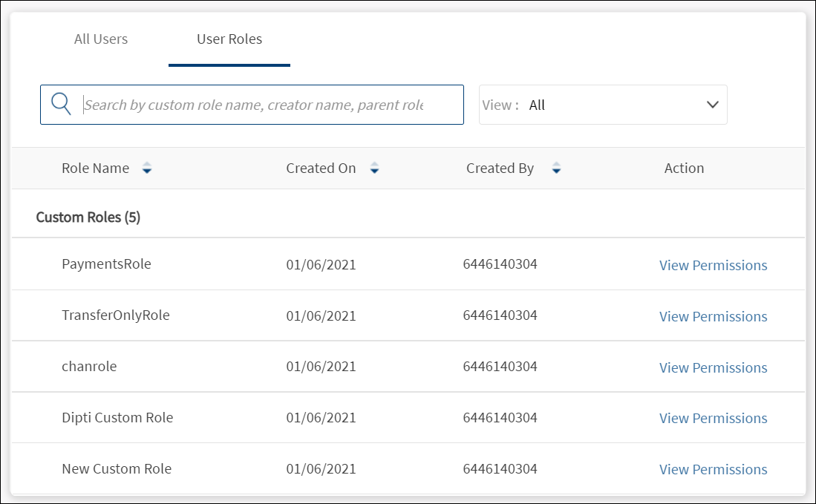Screen dimensions: 816x504
Task: Select the User Roles tab
Action: [229, 39]
